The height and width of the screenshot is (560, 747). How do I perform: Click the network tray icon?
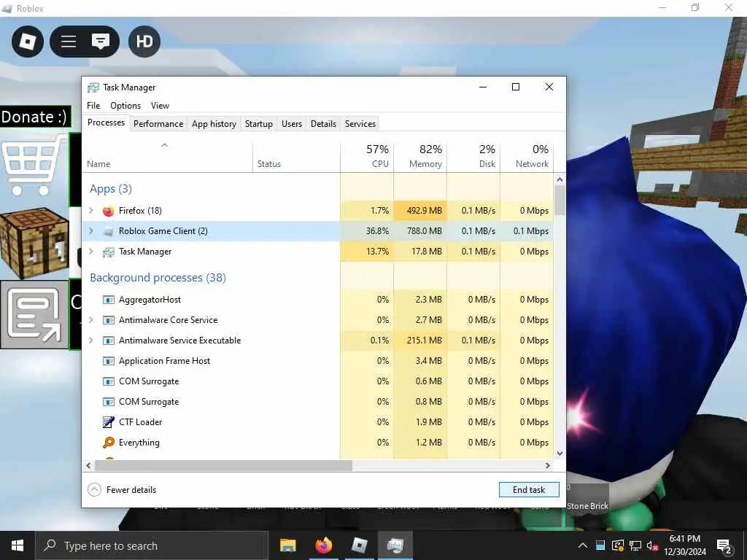(635, 545)
